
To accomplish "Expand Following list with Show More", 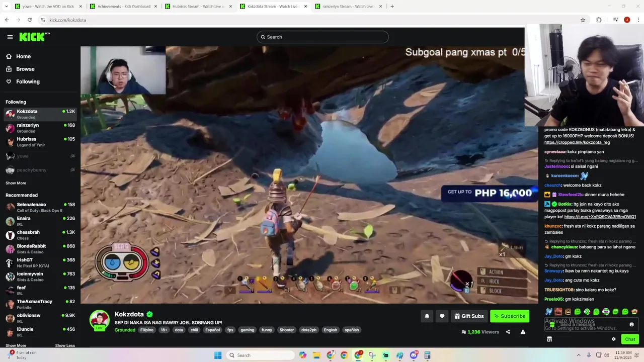I will (x=16, y=183).
